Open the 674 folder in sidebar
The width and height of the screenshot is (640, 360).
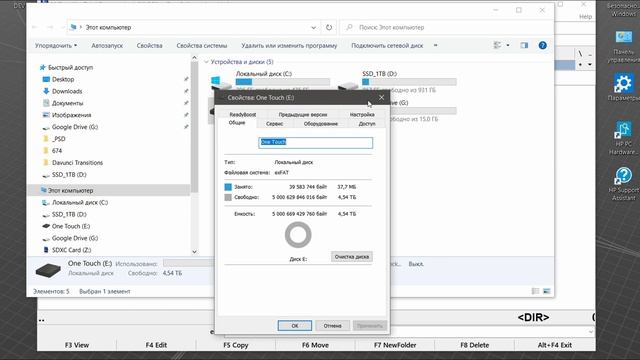57,151
